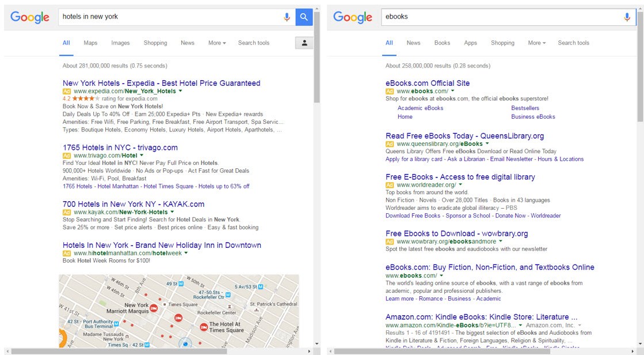The image size is (644, 355).
Task: Expand the kayak.com ad URL dropdown
Action: coord(172,212)
